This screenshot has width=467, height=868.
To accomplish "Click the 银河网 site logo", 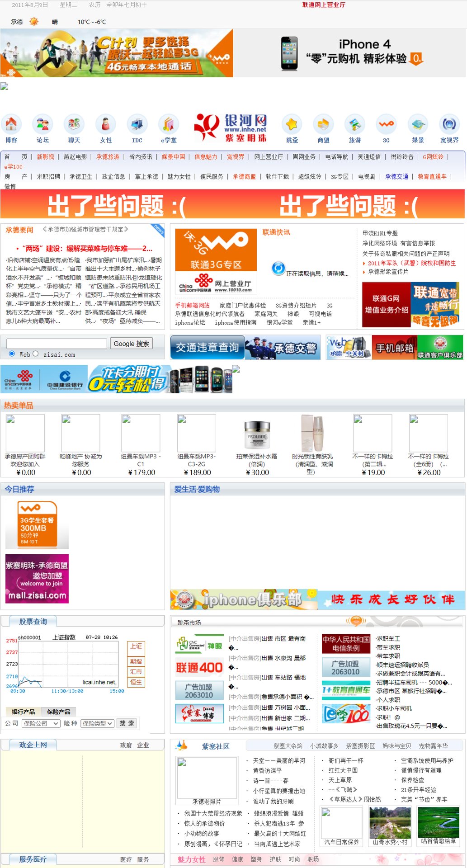I will (x=231, y=127).
